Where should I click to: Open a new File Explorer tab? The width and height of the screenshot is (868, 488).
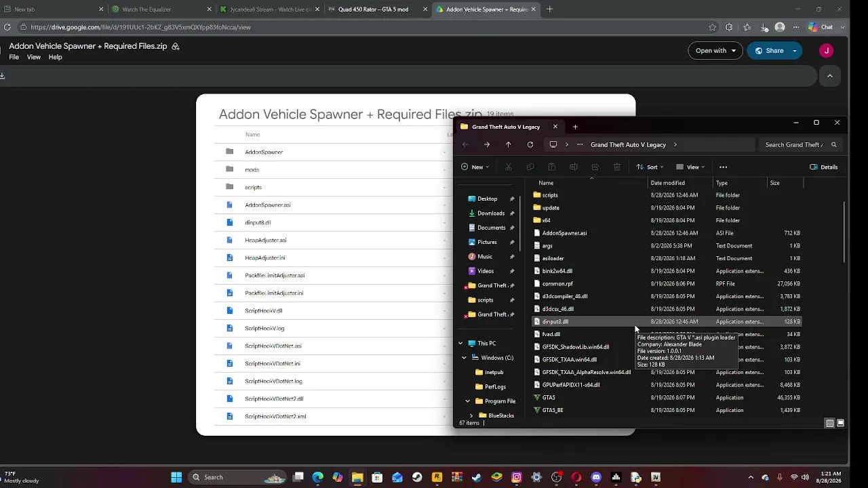coord(575,127)
